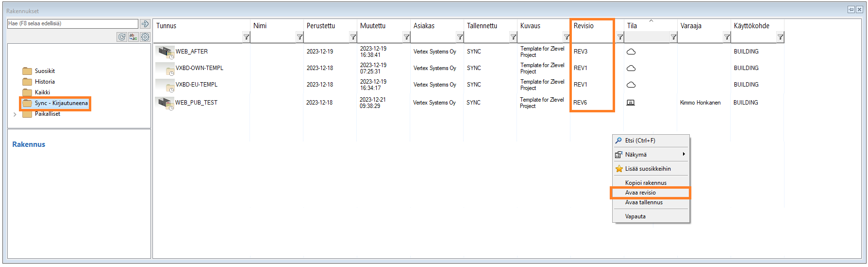Click WEB_PUB_TEST reserved status icon

(631, 103)
